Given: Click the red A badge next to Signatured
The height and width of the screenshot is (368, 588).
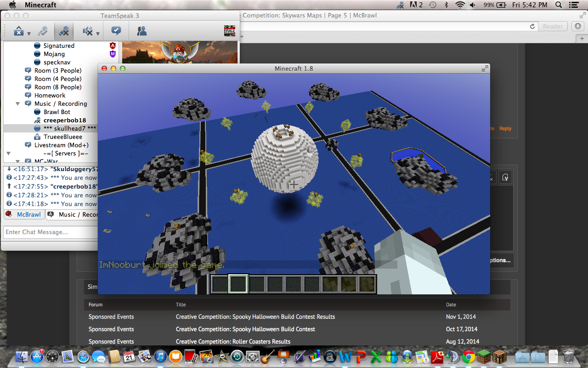Looking at the screenshot, I should pos(113,46).
